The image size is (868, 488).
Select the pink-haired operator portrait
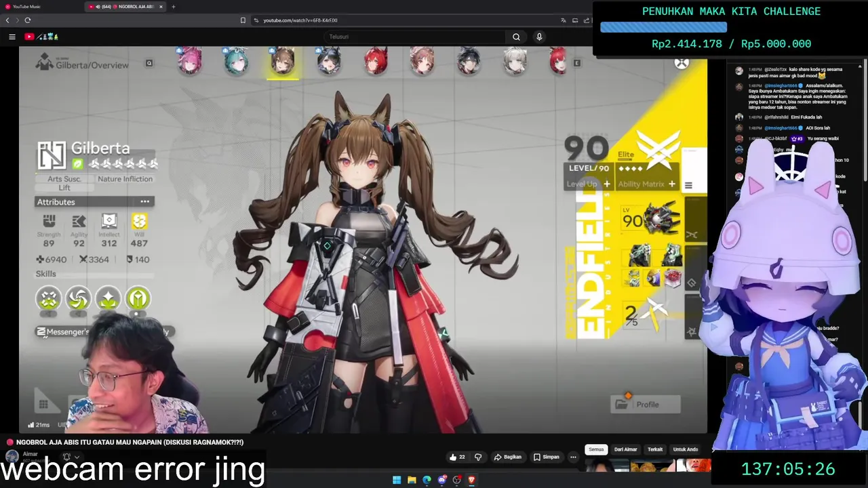190,61
